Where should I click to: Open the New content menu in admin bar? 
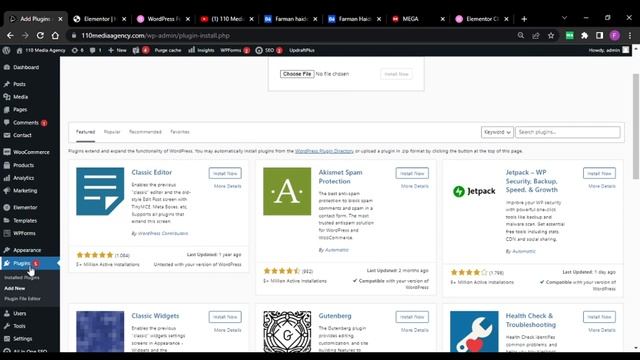click(x=117, y=50)
